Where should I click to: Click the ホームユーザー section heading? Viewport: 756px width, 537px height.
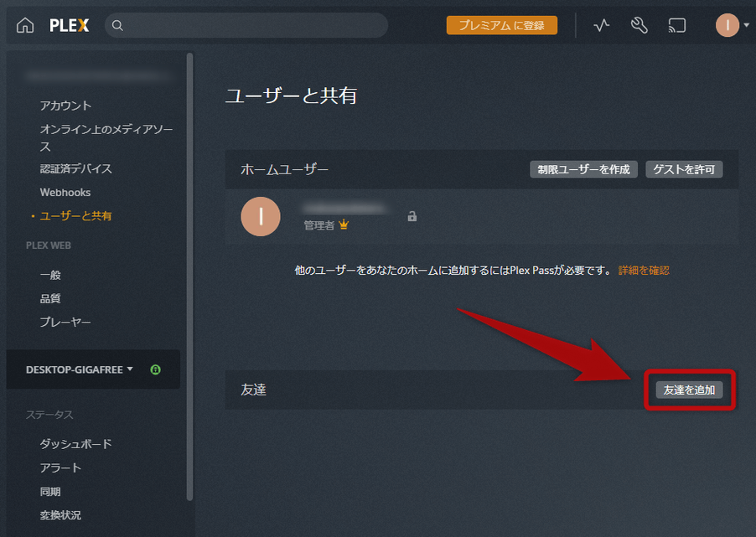coord(284,169)
